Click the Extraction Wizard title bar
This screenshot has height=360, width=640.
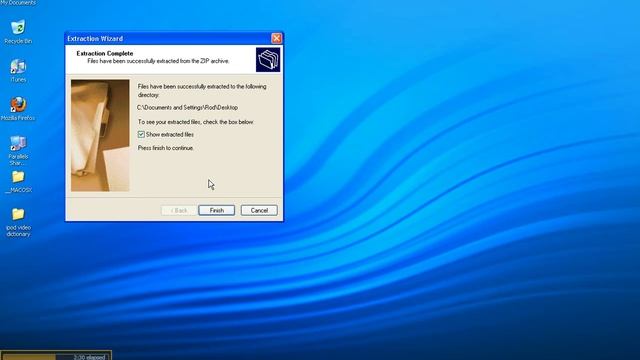(169, 38)
